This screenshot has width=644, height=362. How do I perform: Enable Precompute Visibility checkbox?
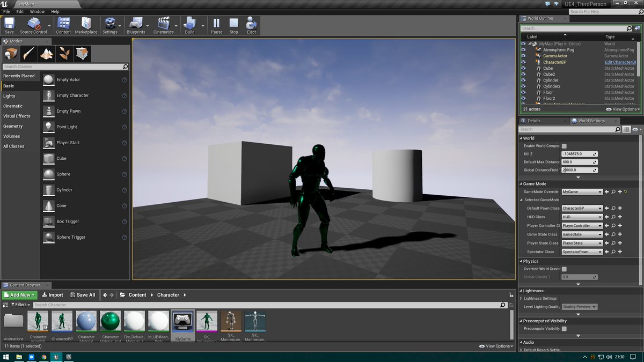(564, 329)
